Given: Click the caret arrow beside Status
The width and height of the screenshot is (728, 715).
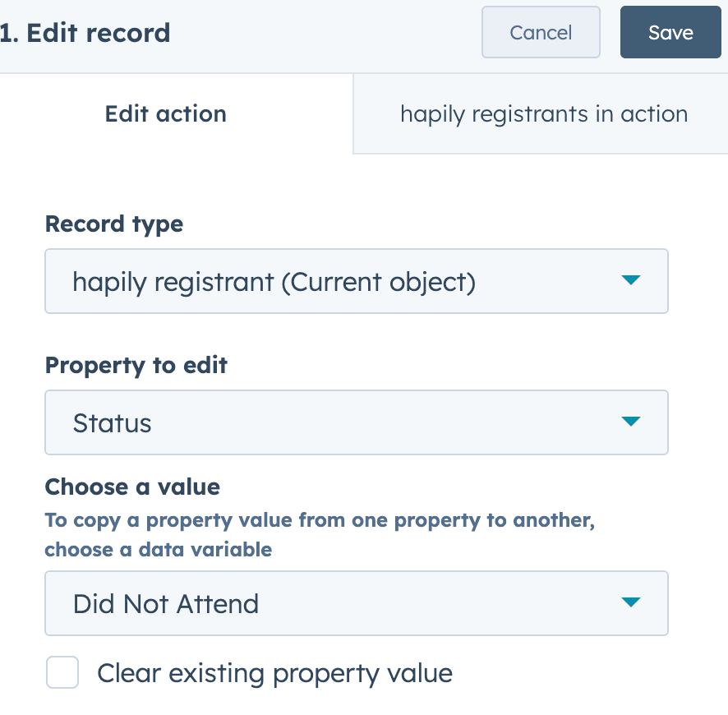Looking at the screenshot, I should point(630,422).
